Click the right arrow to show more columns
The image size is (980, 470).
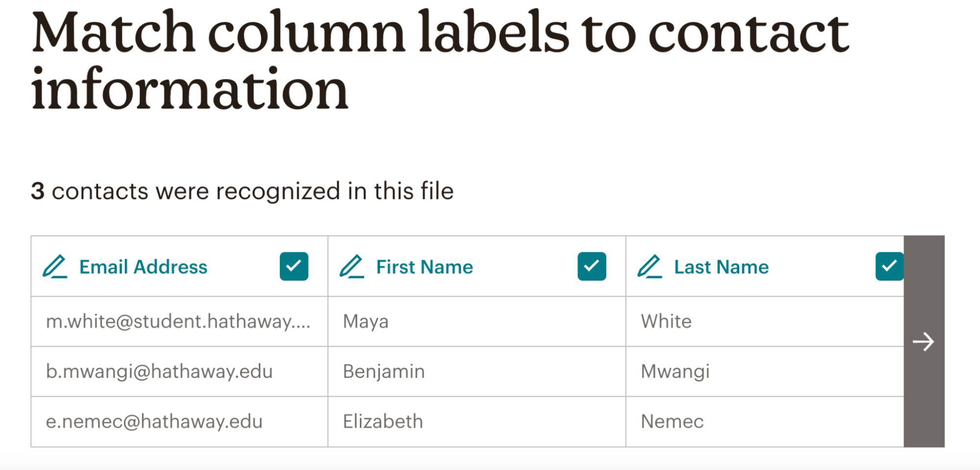[924, 342]
